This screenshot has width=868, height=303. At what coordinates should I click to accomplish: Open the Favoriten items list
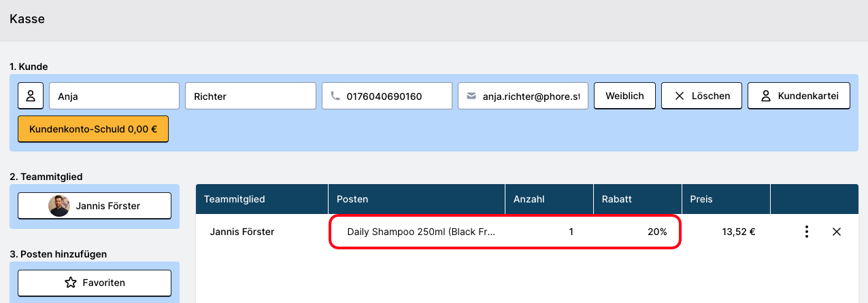tap(95, 283)
